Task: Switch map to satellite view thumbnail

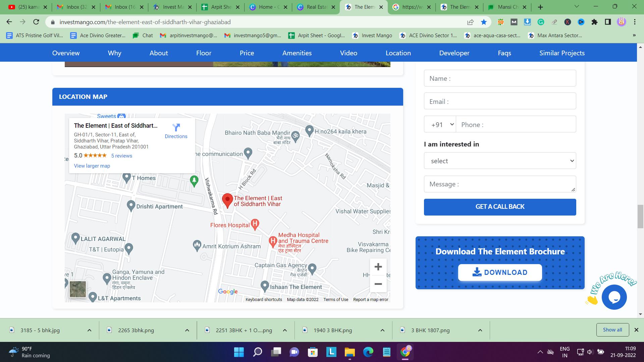Action: tap(78, 289)
